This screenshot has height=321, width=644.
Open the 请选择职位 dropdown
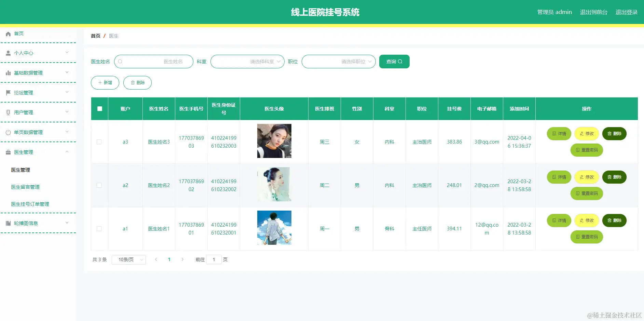[x=338, y=62]
